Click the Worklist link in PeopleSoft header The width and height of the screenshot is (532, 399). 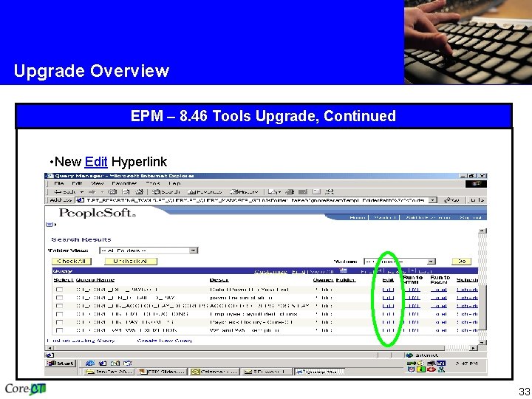coord(384,217)
